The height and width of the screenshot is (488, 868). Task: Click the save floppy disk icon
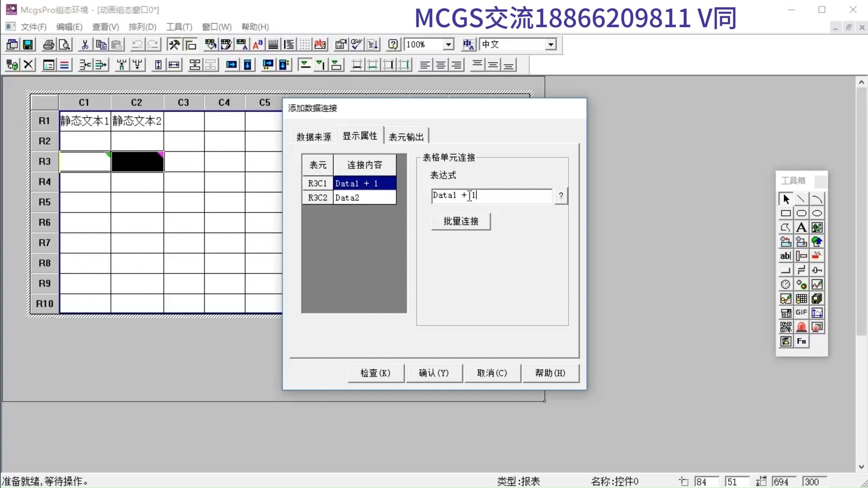[x=28, y=44]
